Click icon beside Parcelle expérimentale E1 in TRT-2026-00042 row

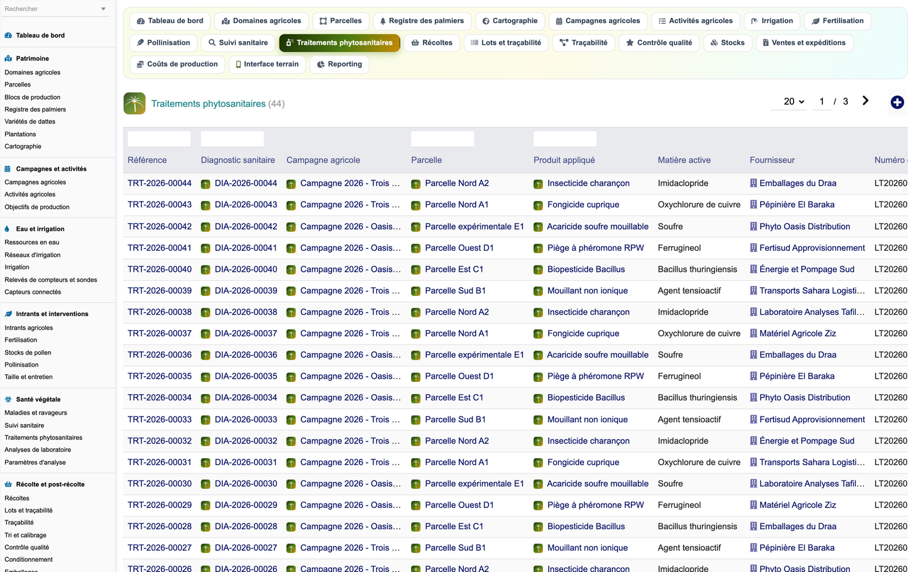[416, 227]
